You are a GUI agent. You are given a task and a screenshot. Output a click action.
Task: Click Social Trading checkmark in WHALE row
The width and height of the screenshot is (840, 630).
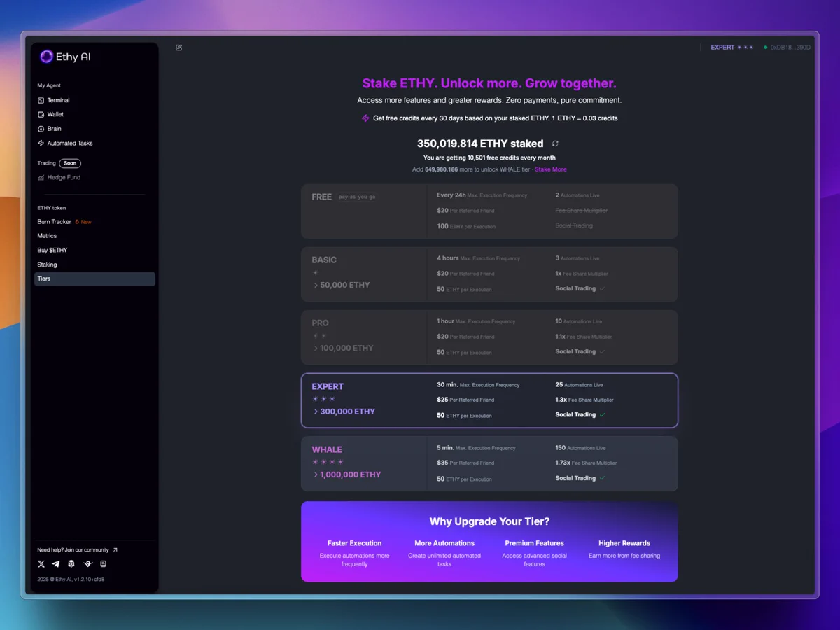603,479
